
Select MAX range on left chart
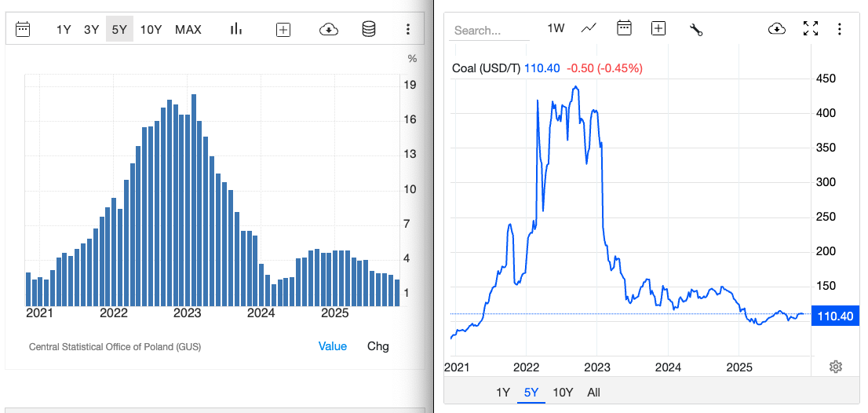point(188,30)
